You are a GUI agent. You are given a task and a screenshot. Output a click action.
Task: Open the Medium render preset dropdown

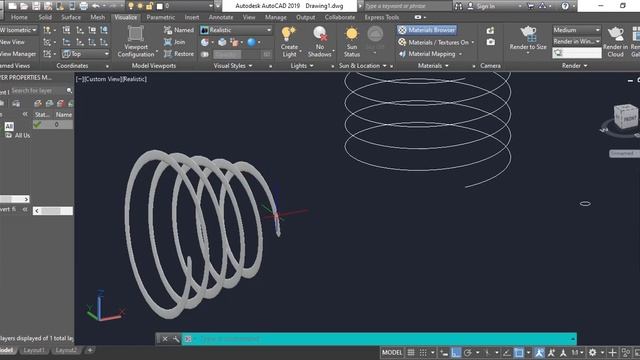coord(577,30)
